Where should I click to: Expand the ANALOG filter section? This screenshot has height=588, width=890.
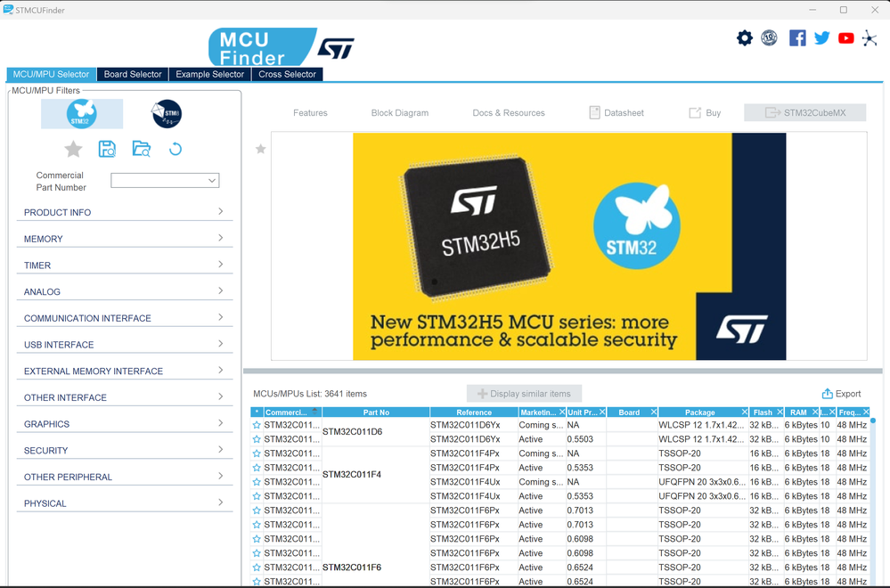125,291
